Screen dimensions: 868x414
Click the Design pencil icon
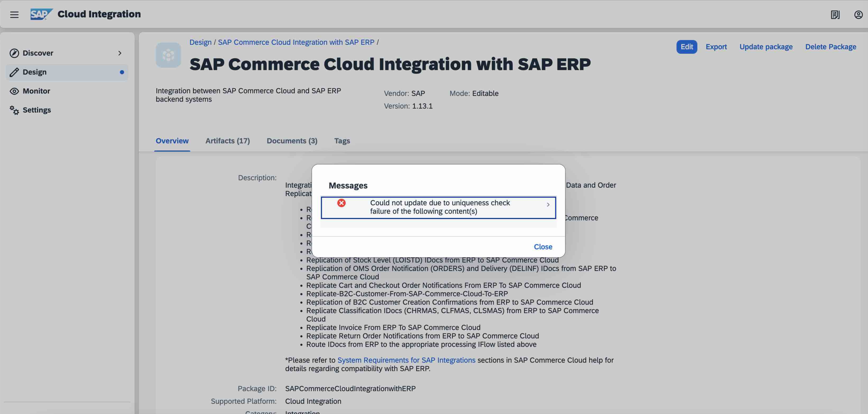point(14,72)
